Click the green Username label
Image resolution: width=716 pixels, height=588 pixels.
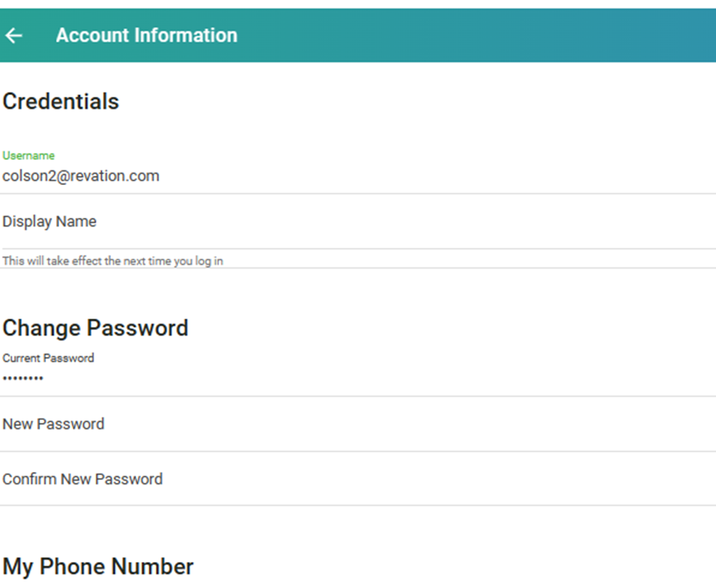click(28, 156)
